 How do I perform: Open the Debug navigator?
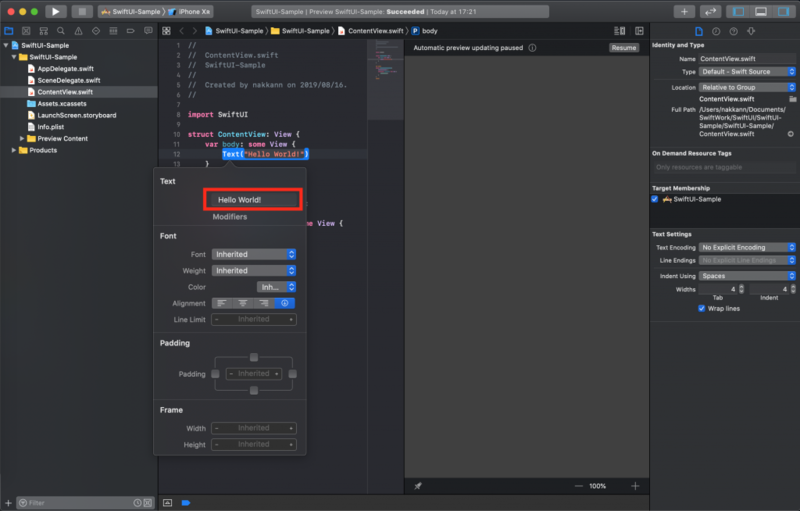tap(113, 31)
